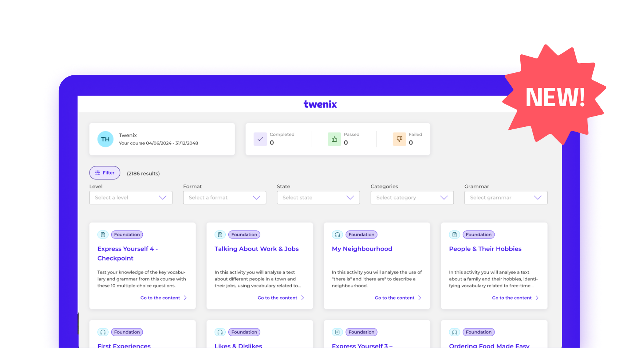Go to the content of Talking About Work & Jobs
Viewport: 644px width, 348px height.
(x=277, y=298)
